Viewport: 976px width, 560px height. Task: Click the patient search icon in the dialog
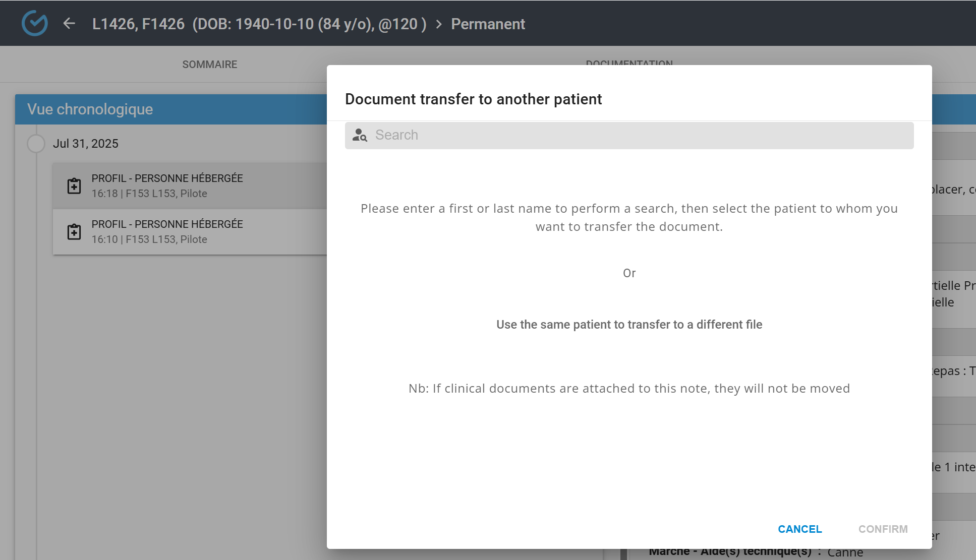point(360,135)
